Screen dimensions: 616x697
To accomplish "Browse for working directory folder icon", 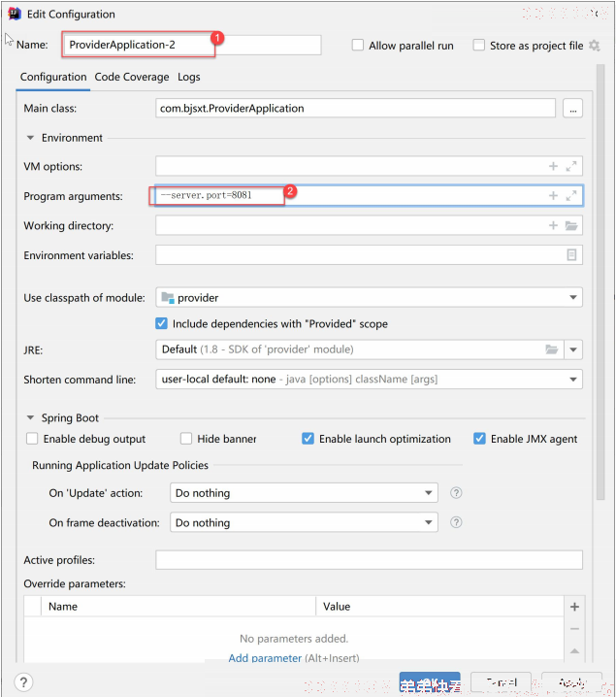I will tap(571, 225).
